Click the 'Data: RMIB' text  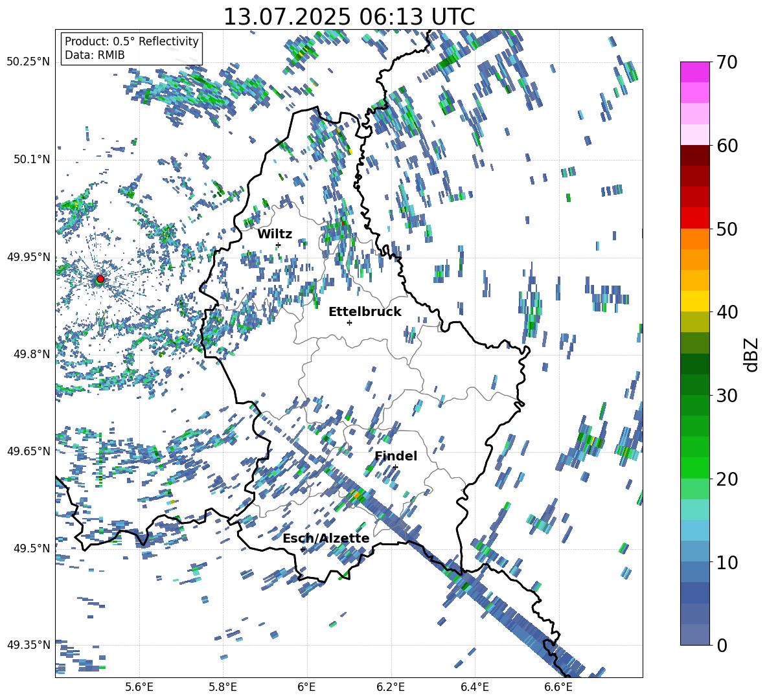(95, 55)
